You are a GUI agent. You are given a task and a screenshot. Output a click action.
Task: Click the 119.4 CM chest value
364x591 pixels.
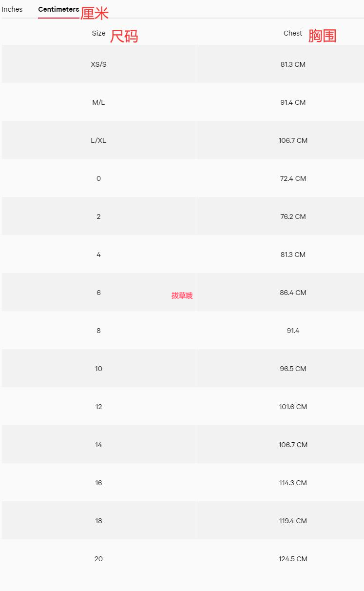[x=293, y=521]
